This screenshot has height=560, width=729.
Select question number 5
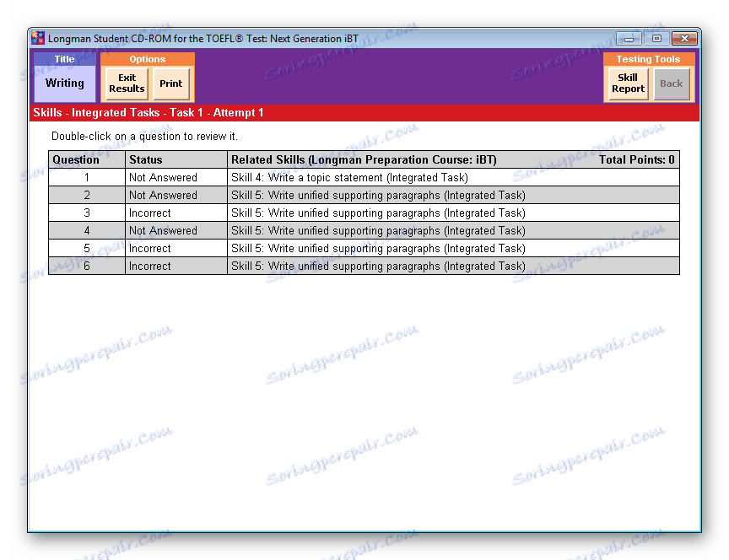pos(87,248)
